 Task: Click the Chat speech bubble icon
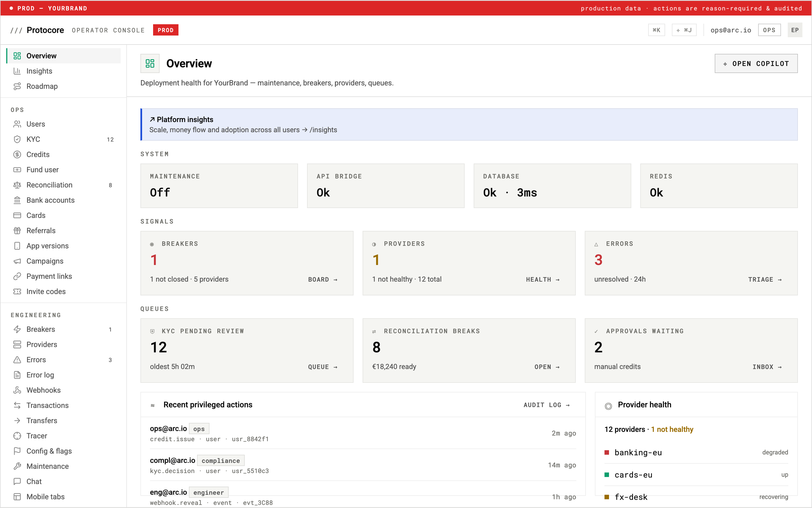(17, 482)
